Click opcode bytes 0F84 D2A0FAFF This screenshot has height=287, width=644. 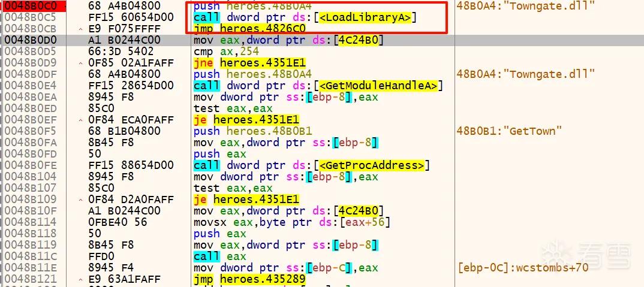coord(131,200)
